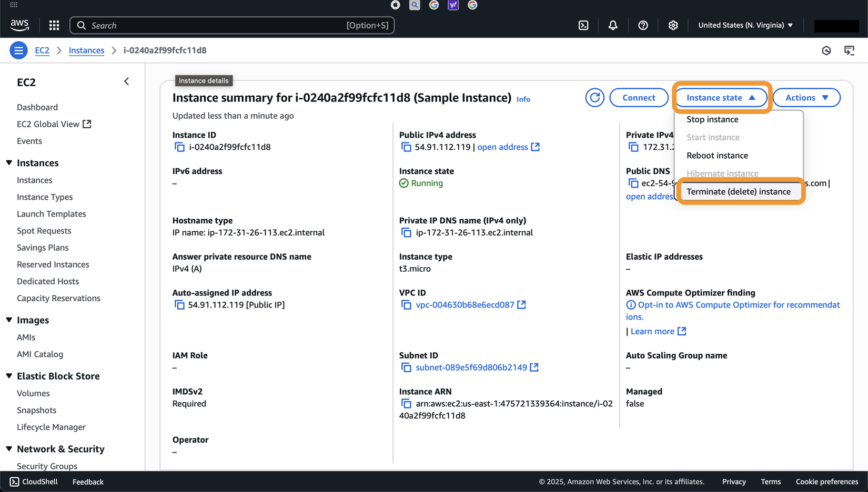The image size is (868, 492).
Task: Open the VPC ID link
Action: [465, 305]
